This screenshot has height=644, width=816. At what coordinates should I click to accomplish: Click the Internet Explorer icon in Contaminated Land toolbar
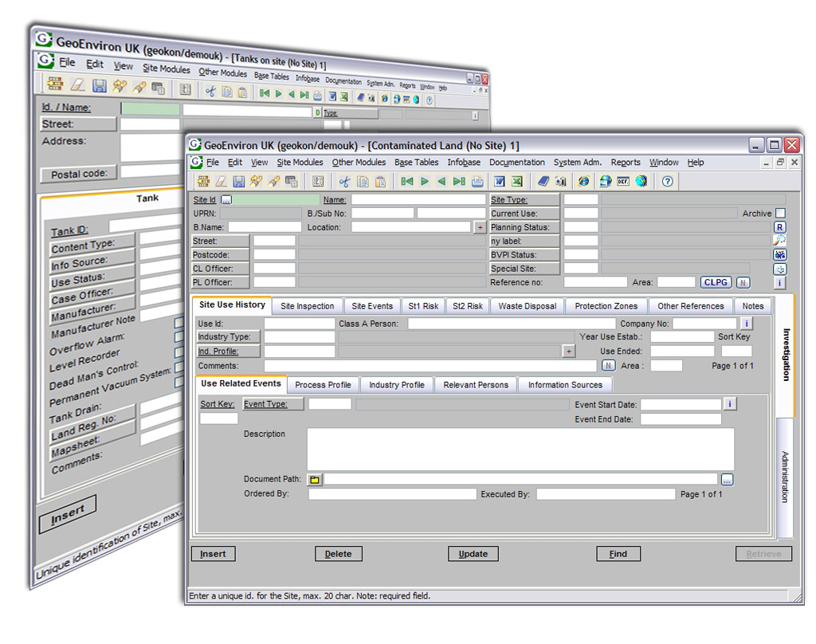(x=584, y=181)
